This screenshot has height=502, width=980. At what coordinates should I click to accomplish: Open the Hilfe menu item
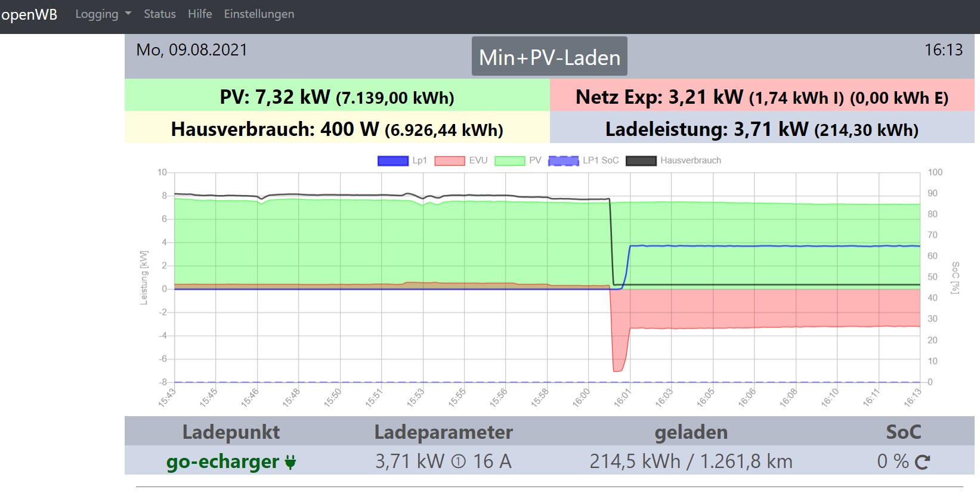200,14
